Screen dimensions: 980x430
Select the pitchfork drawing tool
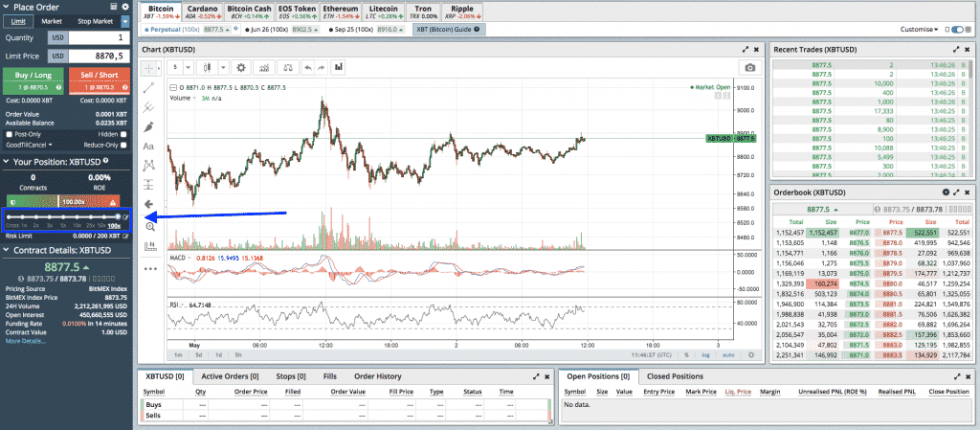(x=148, y=107)
